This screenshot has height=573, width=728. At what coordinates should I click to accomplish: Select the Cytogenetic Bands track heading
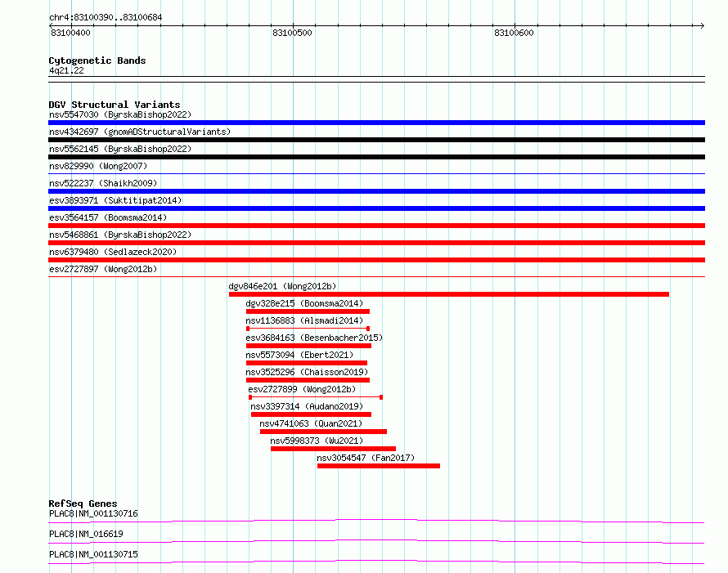[97, 60]
